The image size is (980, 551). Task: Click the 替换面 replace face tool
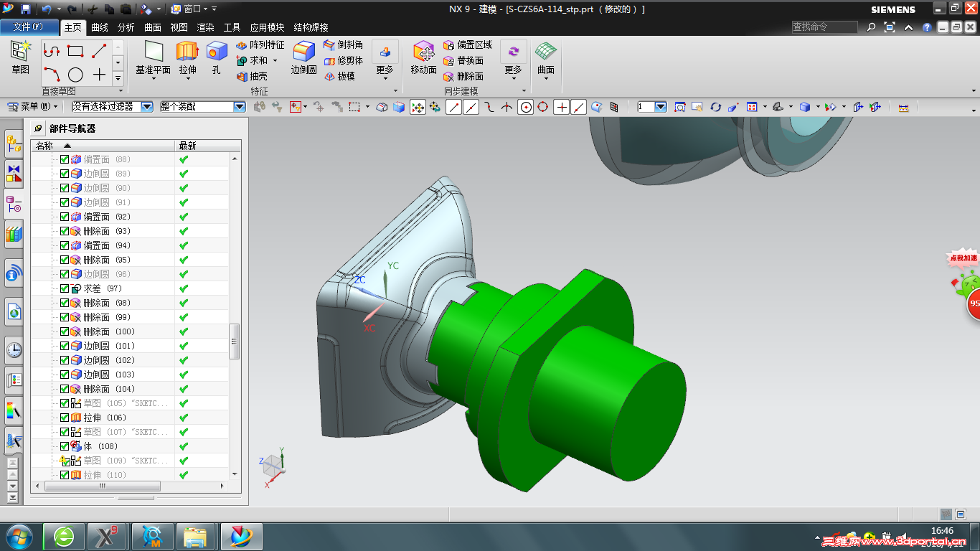(x=463, y=60)
